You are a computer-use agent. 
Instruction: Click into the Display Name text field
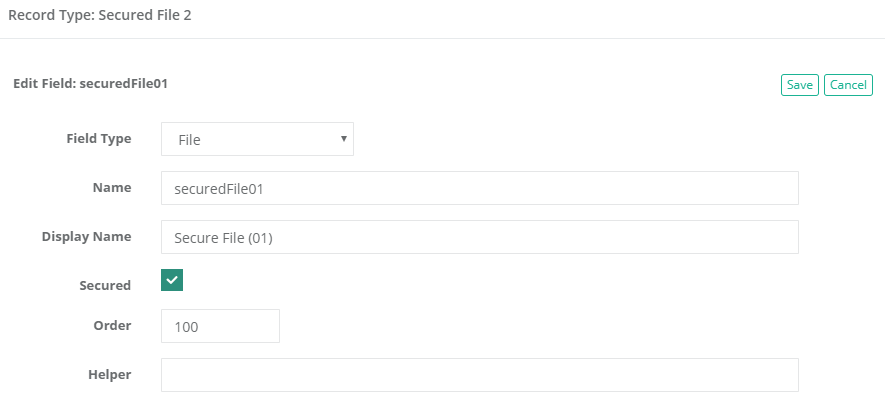point(479,237)
